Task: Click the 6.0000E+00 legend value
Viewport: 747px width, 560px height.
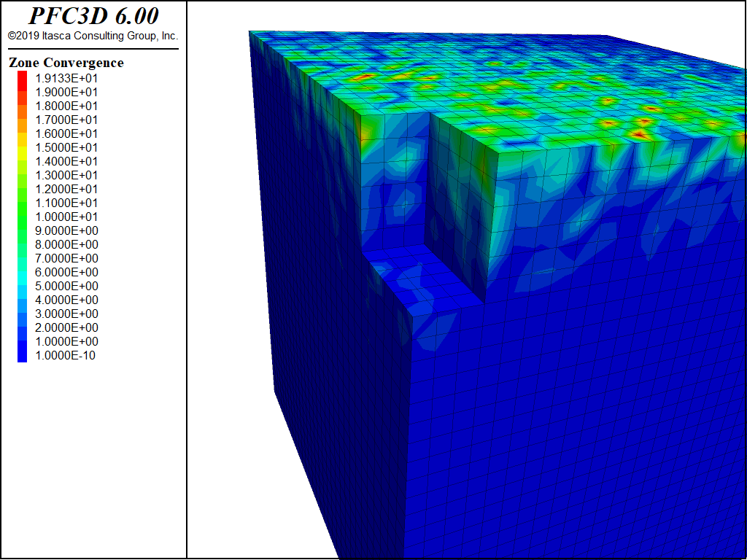Action: pos(66,272)
